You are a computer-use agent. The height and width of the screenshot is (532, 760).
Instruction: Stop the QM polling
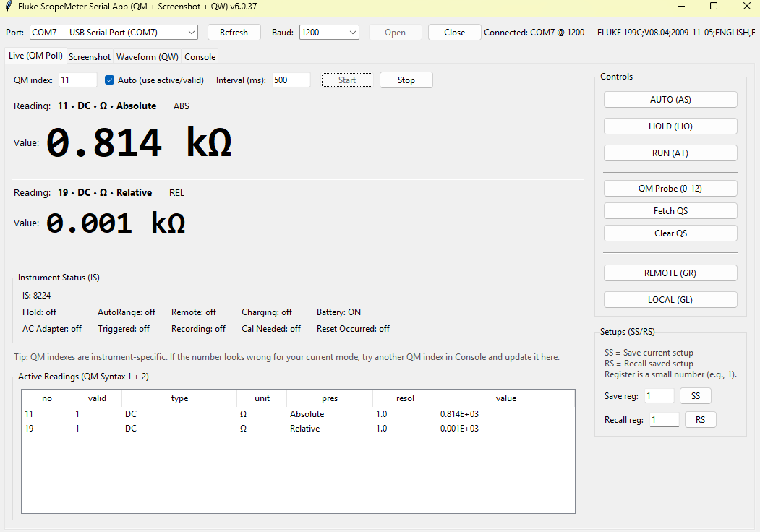point(406,80)
